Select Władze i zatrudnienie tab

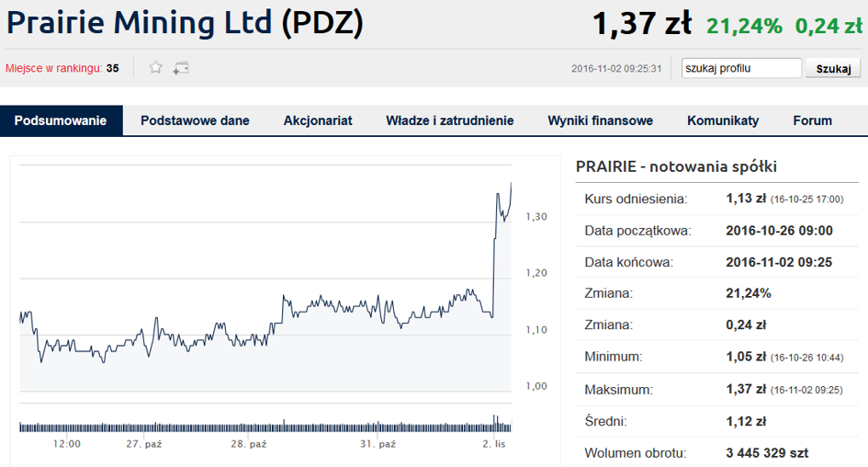click(x=450, y=120)
